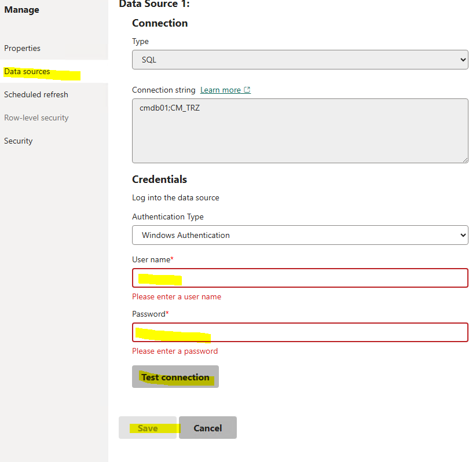Image resolution: width=476 pixels, height=462 pixels.
Task: Click the Save button
Action: [148, 428]
